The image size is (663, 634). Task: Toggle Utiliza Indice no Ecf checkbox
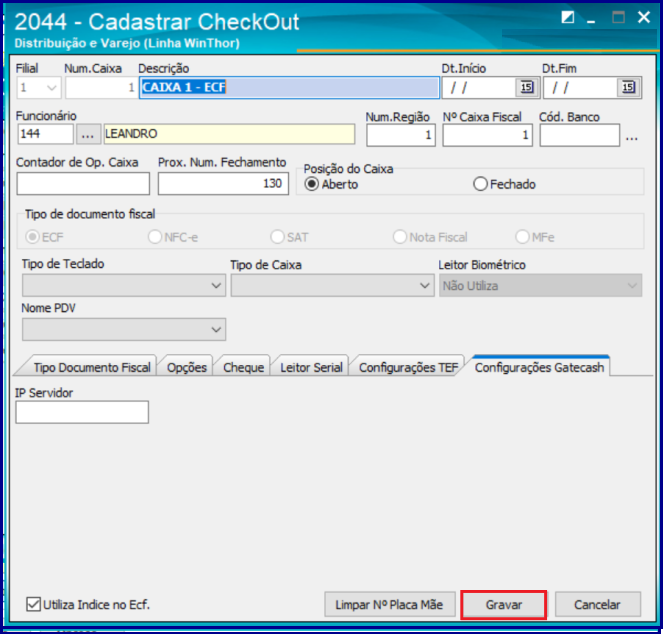tap(33, 604)
